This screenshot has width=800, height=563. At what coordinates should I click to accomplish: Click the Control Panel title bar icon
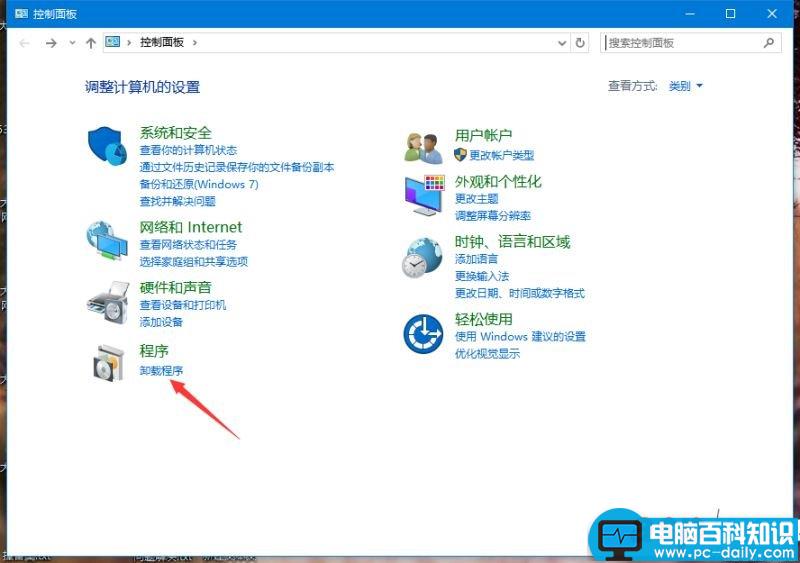click(21, 14)
